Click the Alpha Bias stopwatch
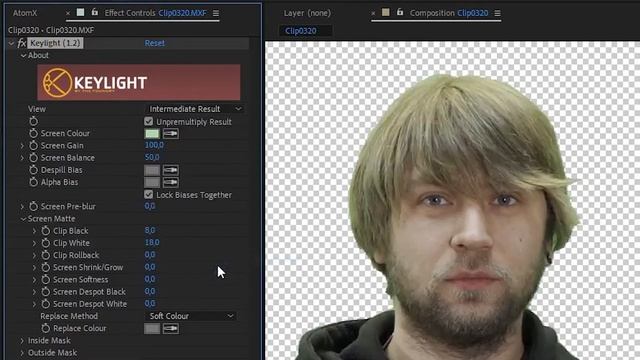 pyautogui.click(x=33, y=182)
